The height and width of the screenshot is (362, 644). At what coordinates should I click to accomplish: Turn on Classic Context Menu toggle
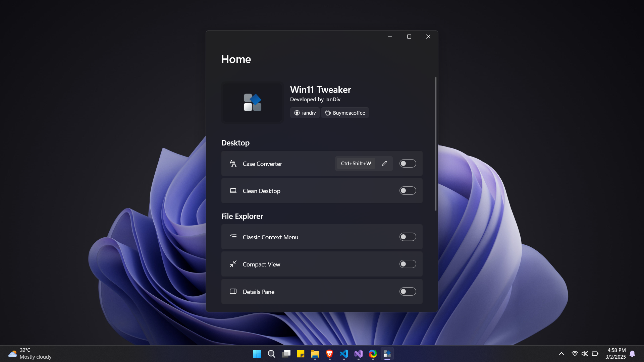[408, 237]
